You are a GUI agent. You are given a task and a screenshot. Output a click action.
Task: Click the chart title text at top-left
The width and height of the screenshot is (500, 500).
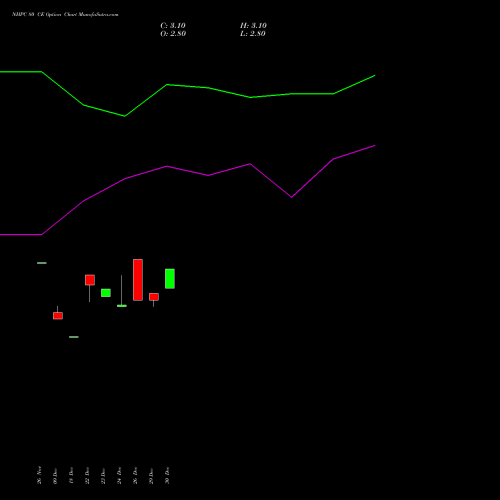(x=65, y=15)
